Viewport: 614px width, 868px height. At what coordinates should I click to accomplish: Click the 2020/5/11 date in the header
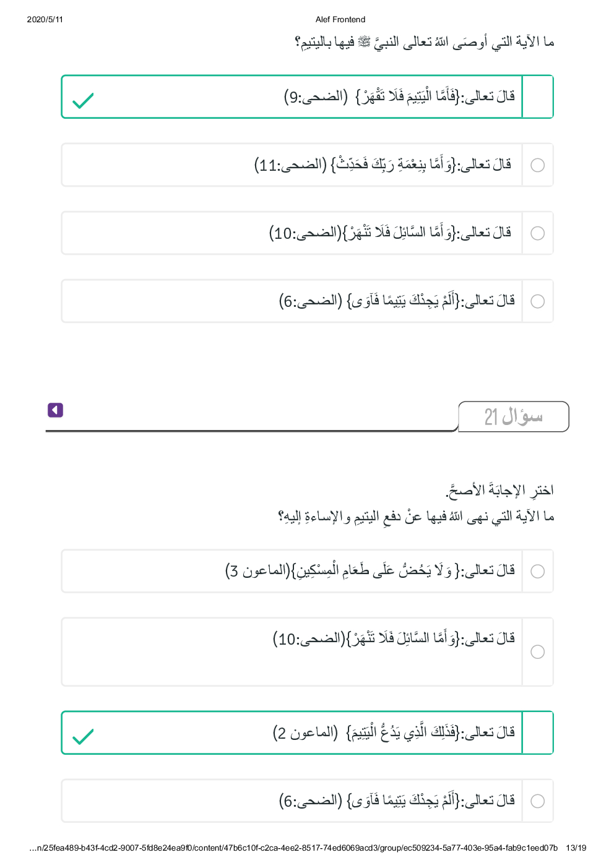[x=45, y=20]
